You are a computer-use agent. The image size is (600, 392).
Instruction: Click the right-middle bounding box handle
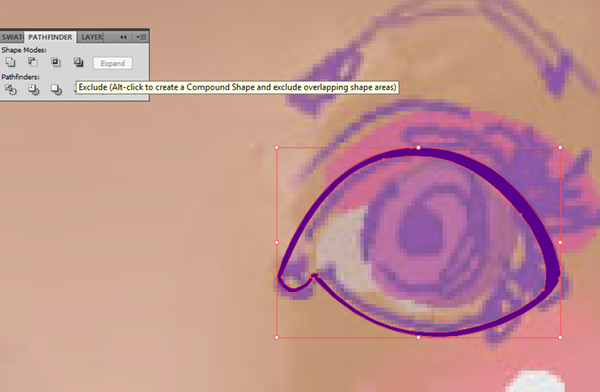(560, 242)
